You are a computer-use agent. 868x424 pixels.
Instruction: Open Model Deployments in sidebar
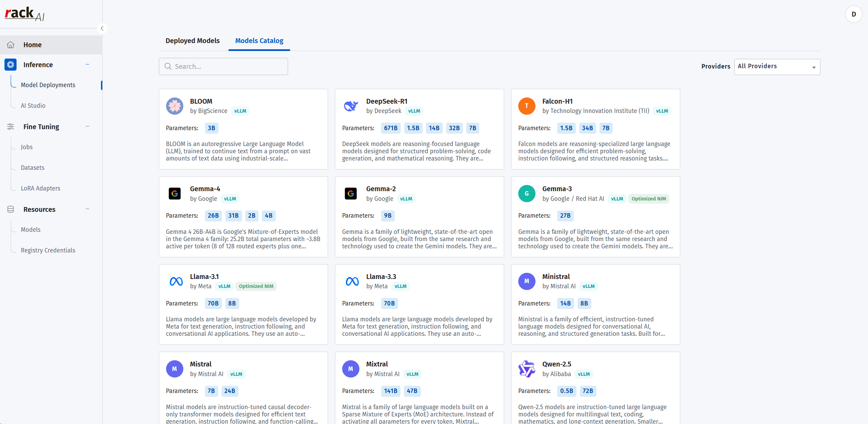point(48,85)
